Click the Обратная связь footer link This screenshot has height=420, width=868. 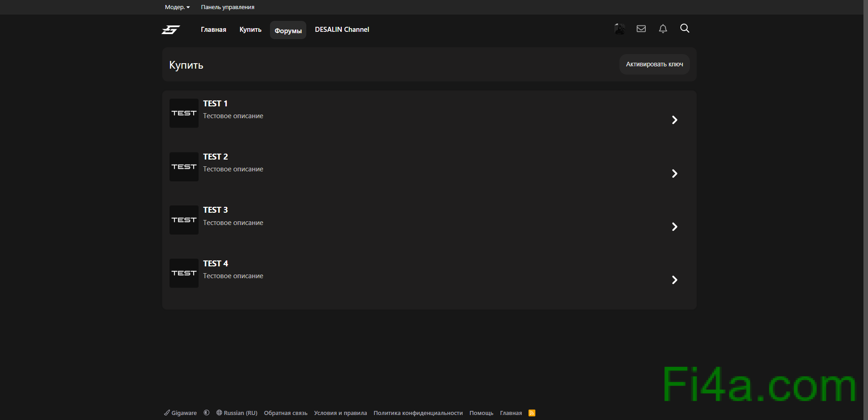point(285,413)
